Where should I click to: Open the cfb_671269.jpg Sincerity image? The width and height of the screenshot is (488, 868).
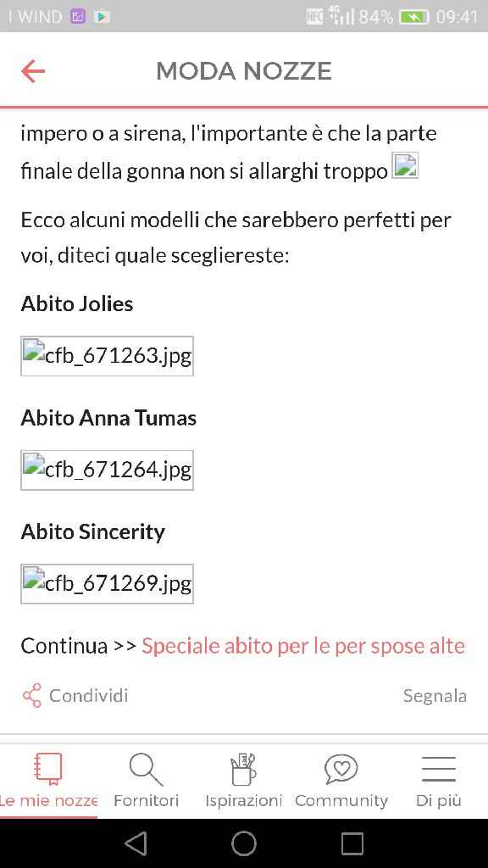click(x=107, y=583)
